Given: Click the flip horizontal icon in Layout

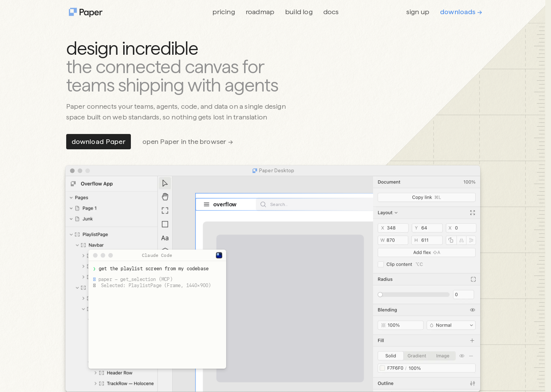Looking at the screenshot, I should pos(461,240).
